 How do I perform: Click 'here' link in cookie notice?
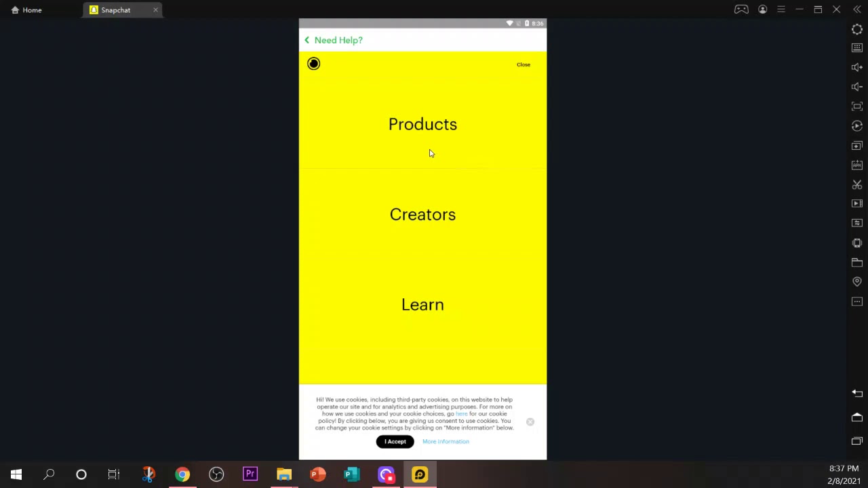(461, 413)
